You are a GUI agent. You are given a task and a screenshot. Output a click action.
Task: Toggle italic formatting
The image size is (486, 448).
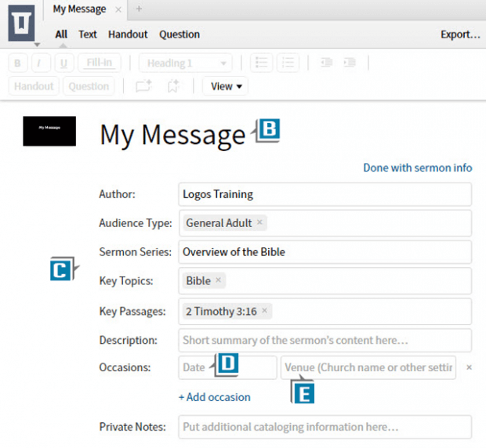coord(39,63)
